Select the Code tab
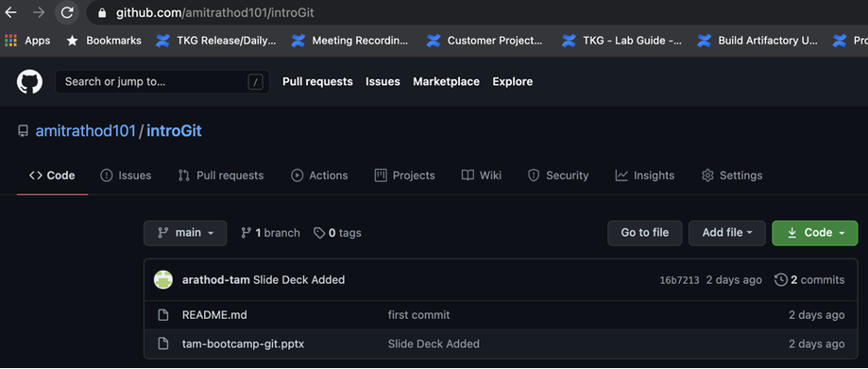868x369 pixels. tap(52, 175)
